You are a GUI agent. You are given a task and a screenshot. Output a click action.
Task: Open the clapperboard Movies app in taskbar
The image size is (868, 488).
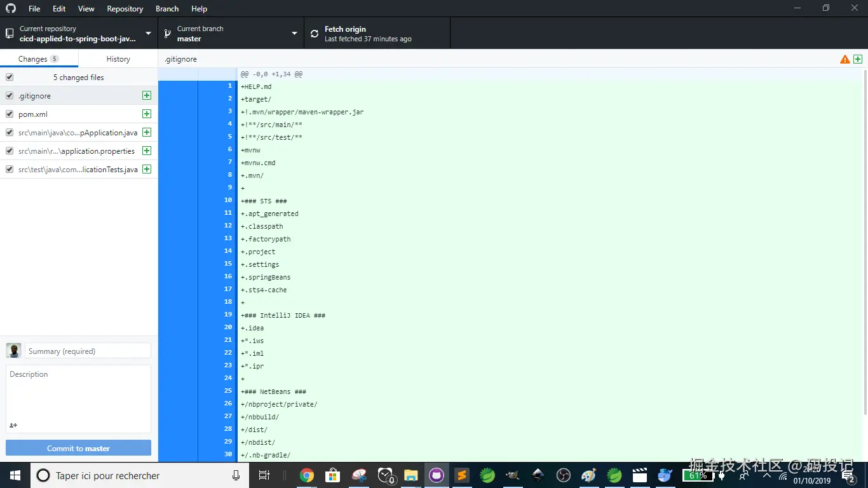(640, 475)
